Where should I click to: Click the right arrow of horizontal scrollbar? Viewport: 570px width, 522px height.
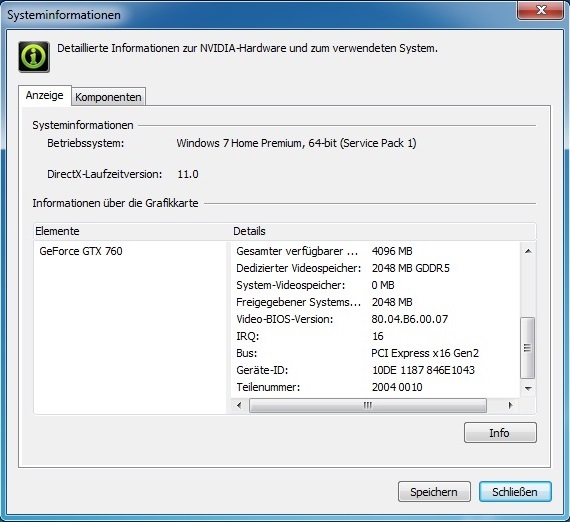click(x=510, y=405)
